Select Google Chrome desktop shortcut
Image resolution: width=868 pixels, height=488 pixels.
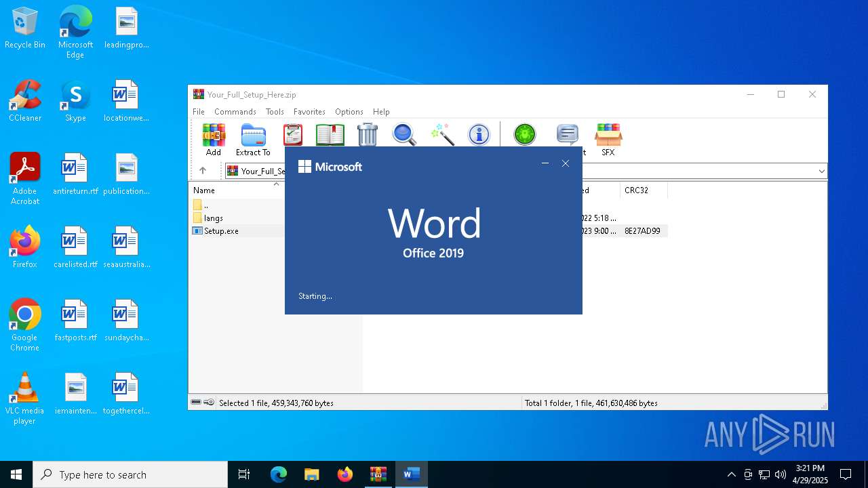[x=25, y=325]
